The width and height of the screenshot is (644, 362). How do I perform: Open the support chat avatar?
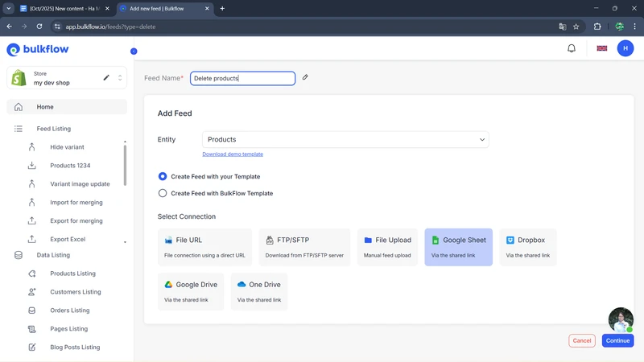[x=621, y=319]
